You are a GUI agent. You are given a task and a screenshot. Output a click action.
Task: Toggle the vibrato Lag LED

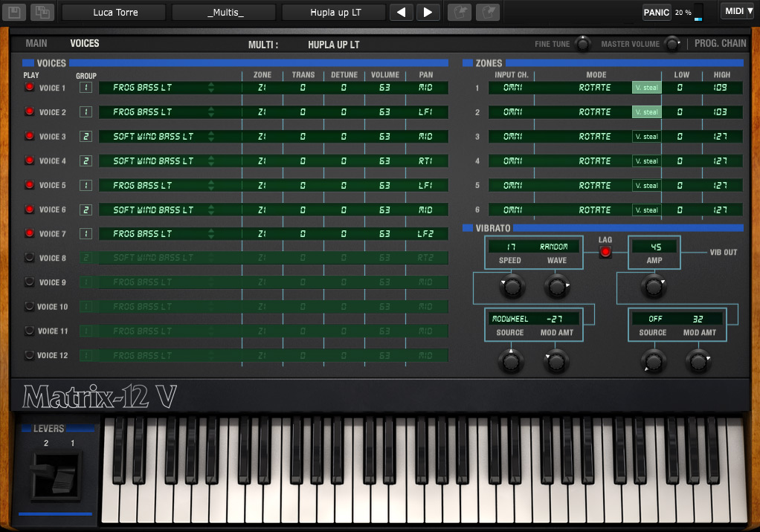click(x=605, y=252)
